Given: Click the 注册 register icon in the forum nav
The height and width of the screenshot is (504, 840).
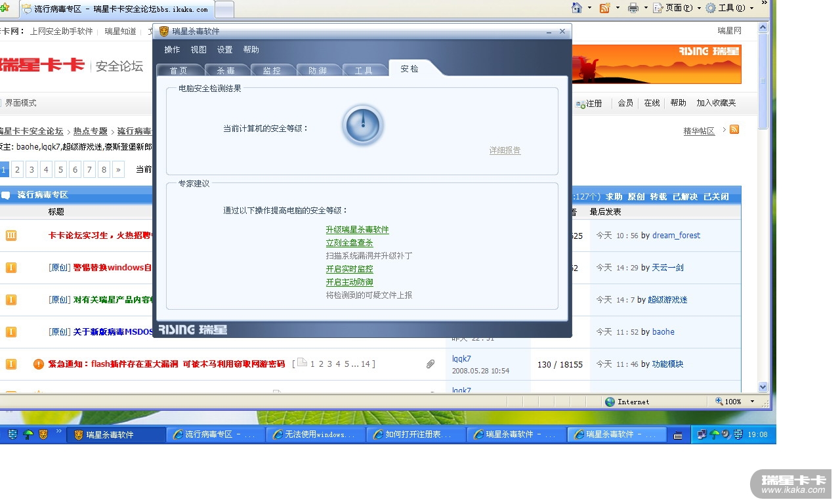Looking at the screenshot, I should 581,104.
